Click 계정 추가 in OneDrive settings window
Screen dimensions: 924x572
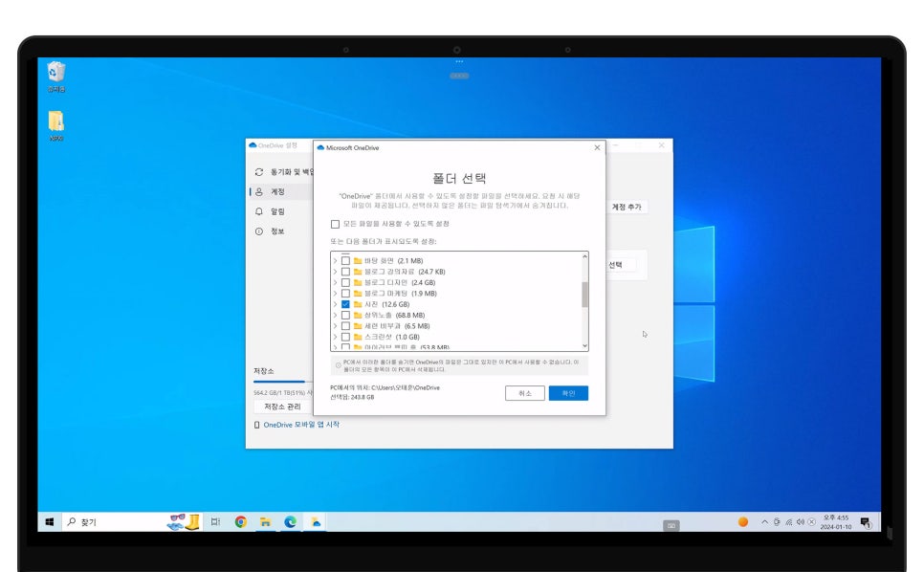point(626,207)
